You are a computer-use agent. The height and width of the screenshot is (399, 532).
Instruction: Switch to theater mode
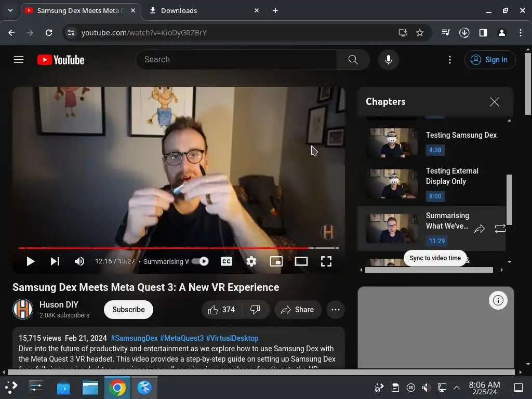click(301, 261)
